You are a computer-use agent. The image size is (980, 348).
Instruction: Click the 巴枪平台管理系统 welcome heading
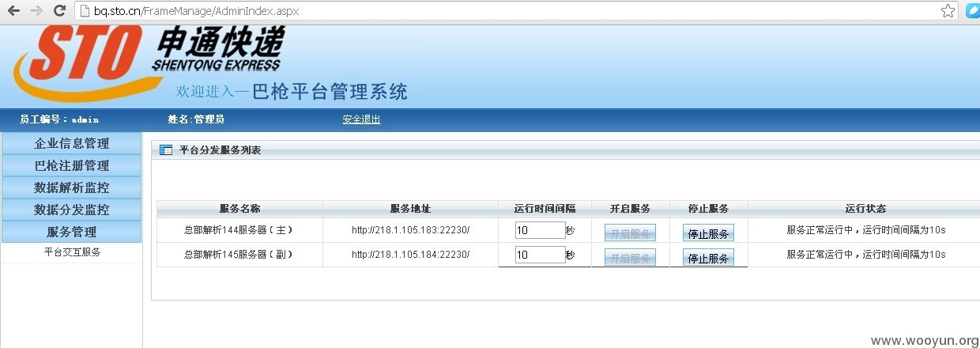(x=330, y=91)
